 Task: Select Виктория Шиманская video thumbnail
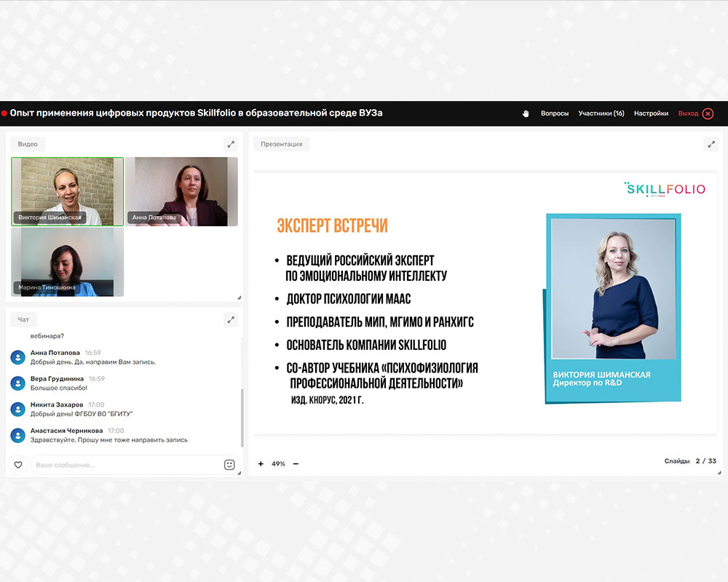(x=67, y=191)
